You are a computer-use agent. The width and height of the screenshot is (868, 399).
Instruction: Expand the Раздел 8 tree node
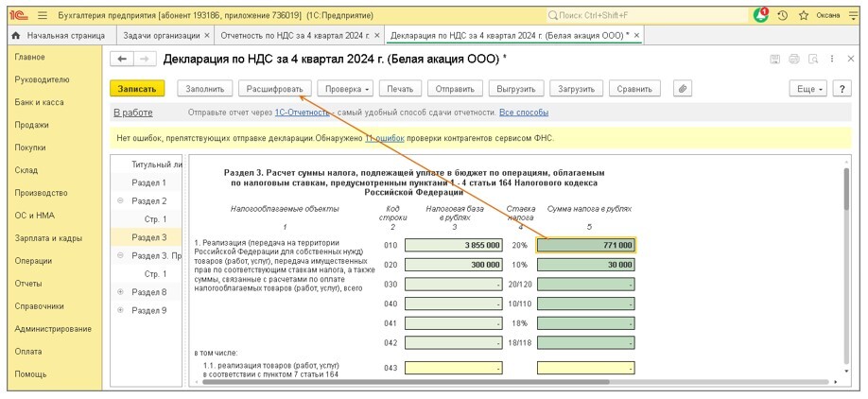(120, 292)
